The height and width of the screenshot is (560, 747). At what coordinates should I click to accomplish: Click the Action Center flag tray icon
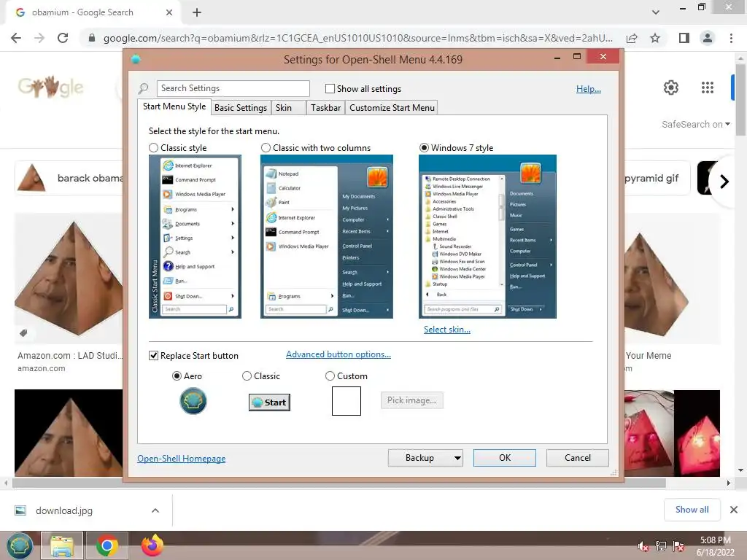click(678, 546)
